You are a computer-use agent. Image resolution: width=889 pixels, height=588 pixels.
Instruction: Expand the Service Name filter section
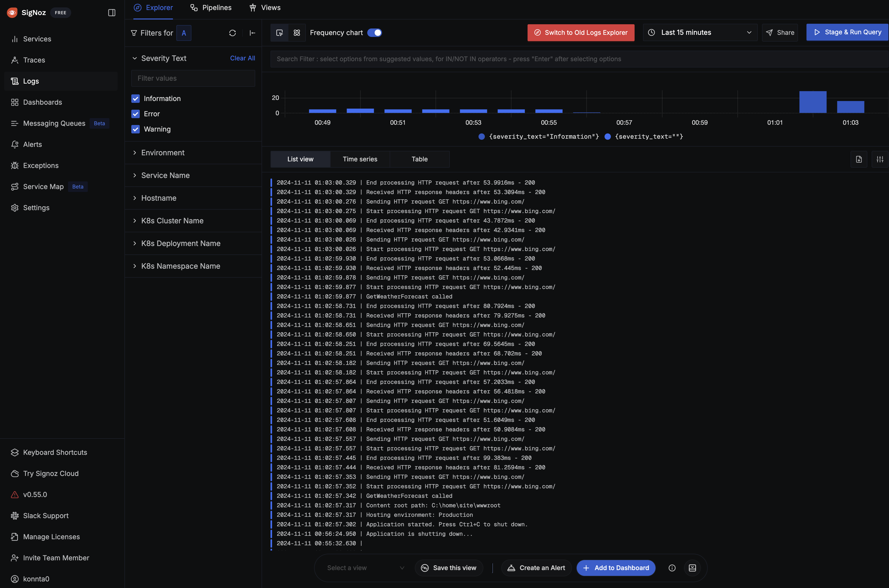tap(165, 176)
